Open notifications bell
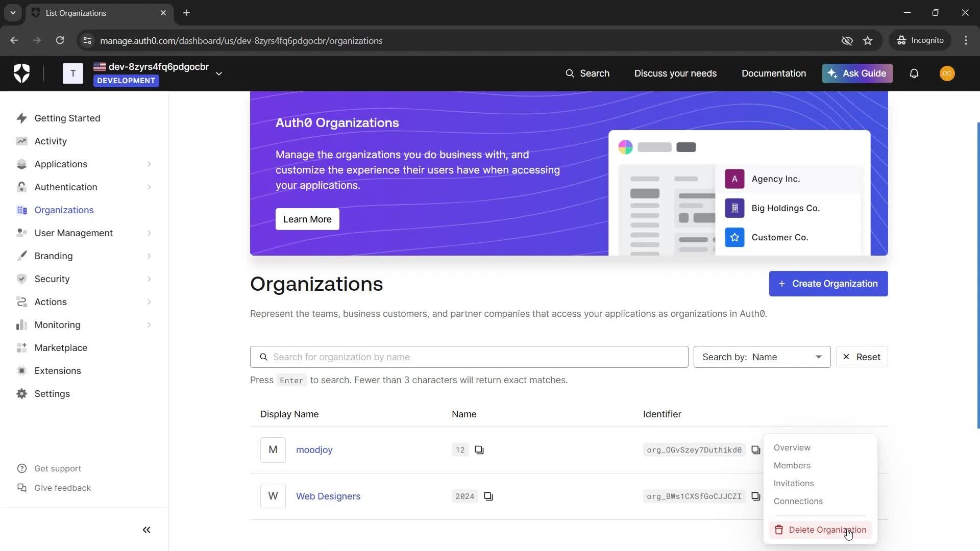The height and width of the screenshot is (551, 980). coord(914,73)
